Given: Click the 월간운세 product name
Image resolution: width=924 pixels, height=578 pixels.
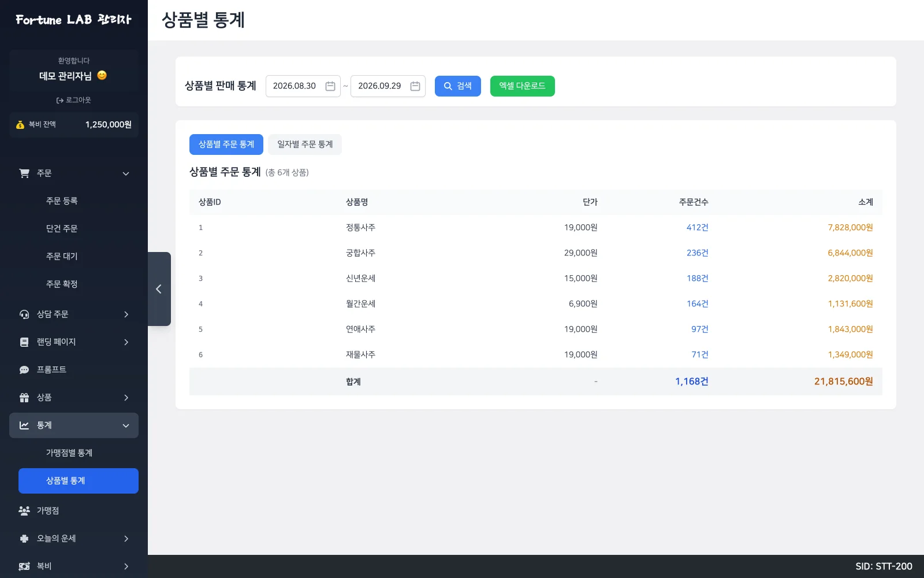Looking at the screenshot, I should 360,304.
